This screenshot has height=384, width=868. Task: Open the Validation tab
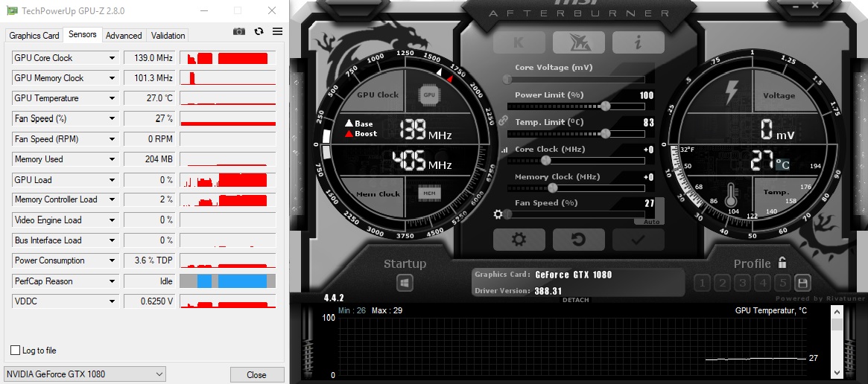coord(168,36)
